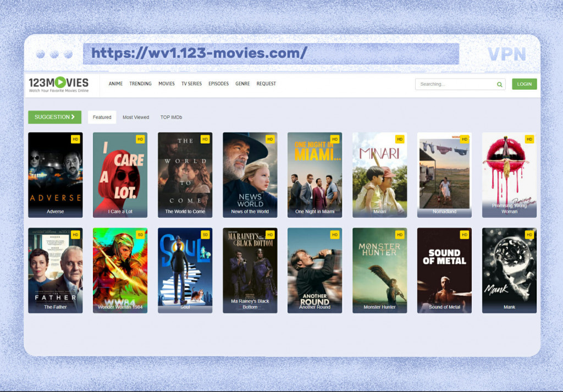
Task: Click the HD badge on Promising Young Woman
Action: pyautogui.click(x=529, y=139)
